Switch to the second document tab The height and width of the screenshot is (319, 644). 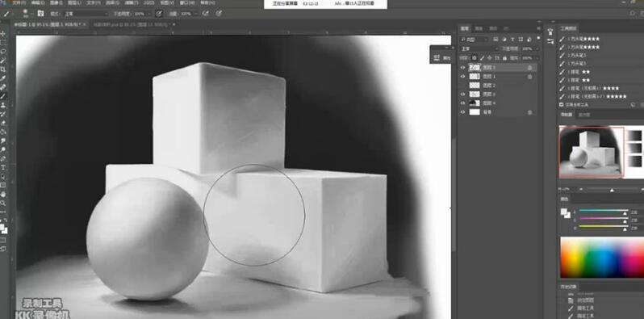click(x=132, y=25)
